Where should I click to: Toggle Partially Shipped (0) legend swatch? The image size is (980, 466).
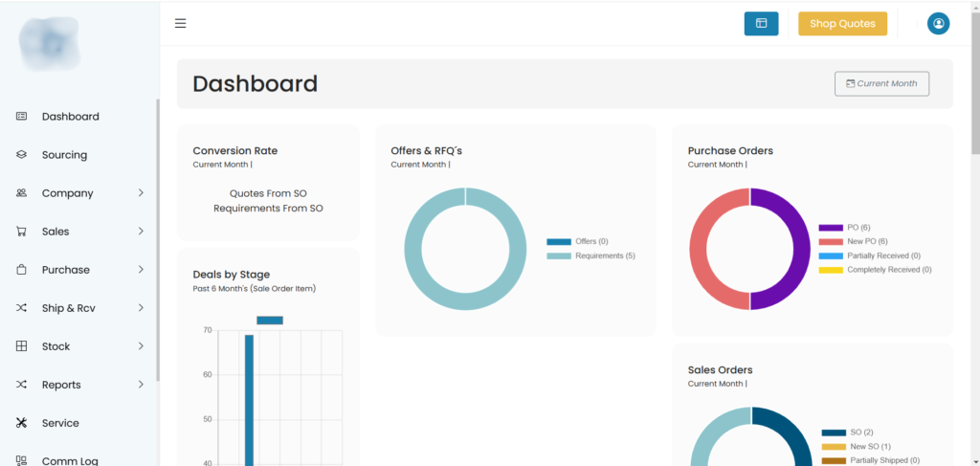834,461
